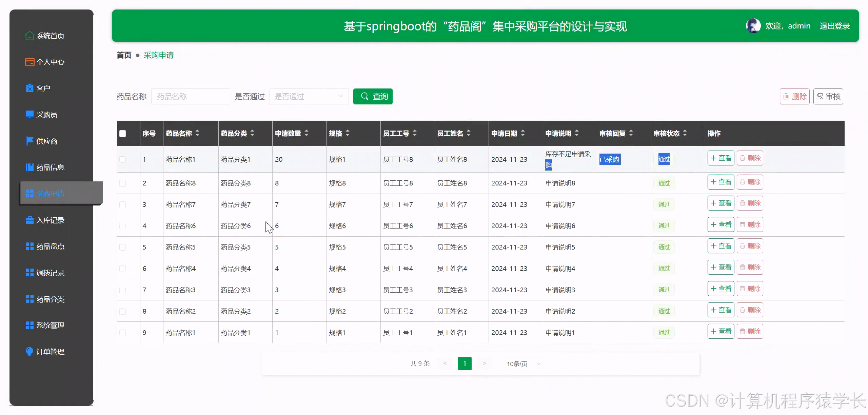Check the checkbox for row 1 药品名称1

pos(123,159)
